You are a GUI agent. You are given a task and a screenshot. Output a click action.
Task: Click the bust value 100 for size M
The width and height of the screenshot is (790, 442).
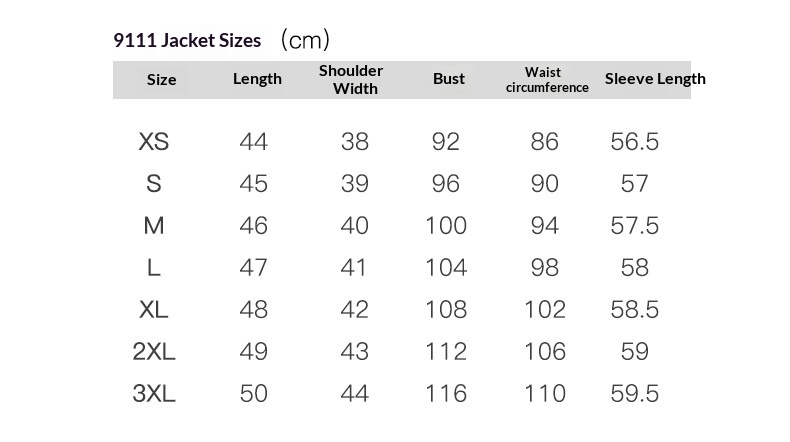(446, 226)
